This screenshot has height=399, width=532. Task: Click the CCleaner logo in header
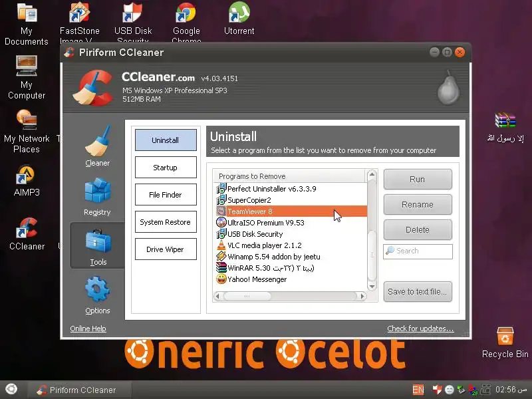pos(93,88)
